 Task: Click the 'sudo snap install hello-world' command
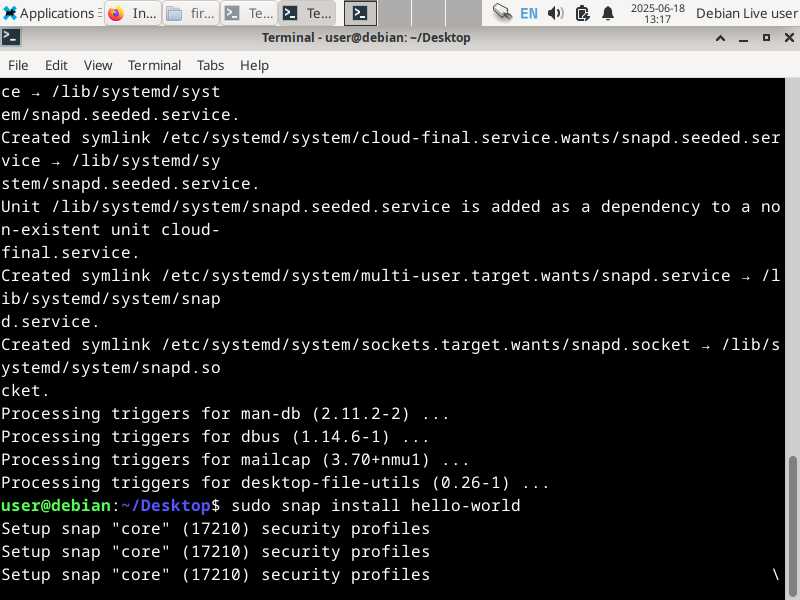(376, 506)
